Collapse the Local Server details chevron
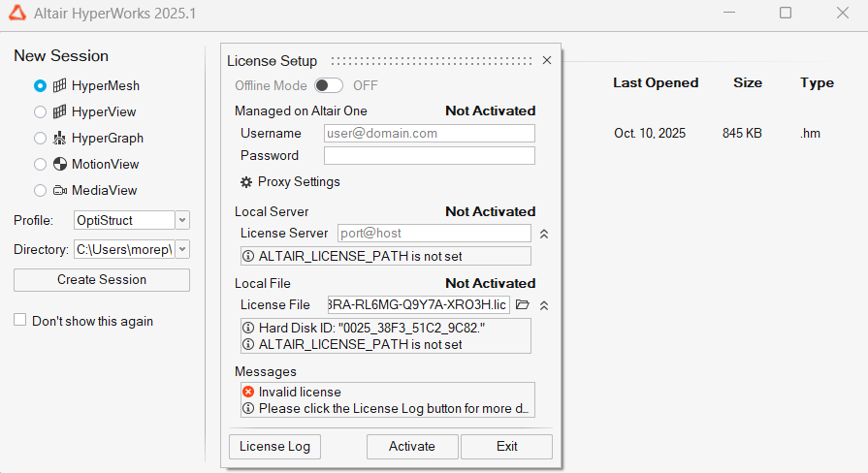This screenshot has width=868, height=473. point(544,234)
